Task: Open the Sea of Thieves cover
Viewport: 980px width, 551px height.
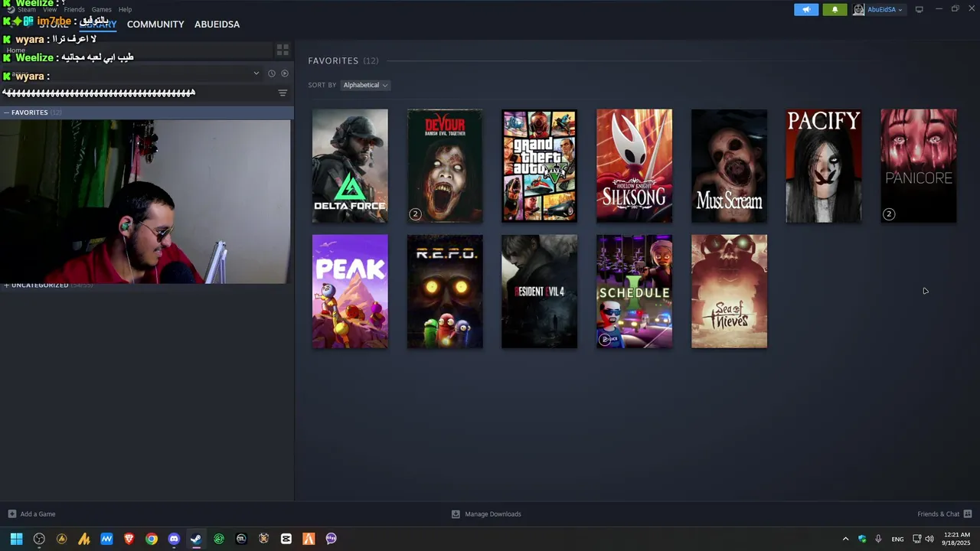Action: pyautogui.click(x=729, y=292)
